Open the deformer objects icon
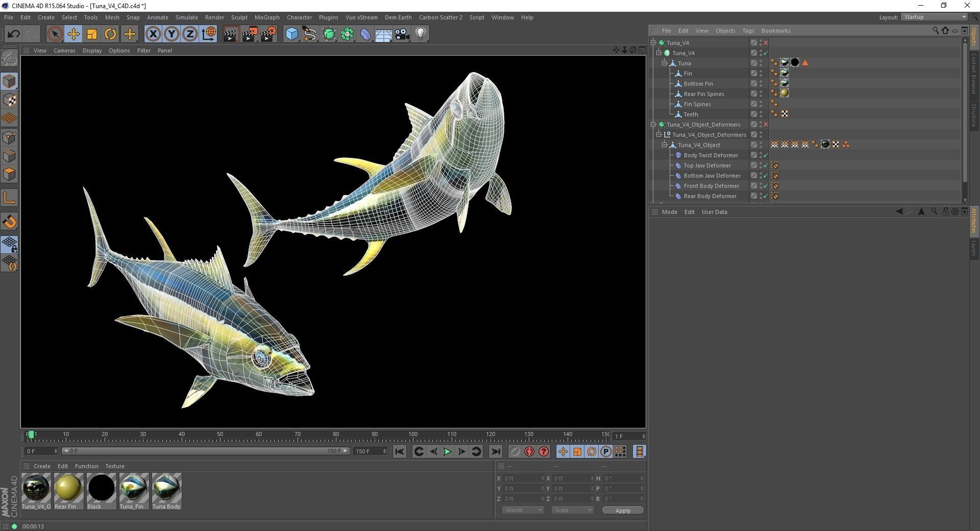Screen dimensions: 980x531 365,34
